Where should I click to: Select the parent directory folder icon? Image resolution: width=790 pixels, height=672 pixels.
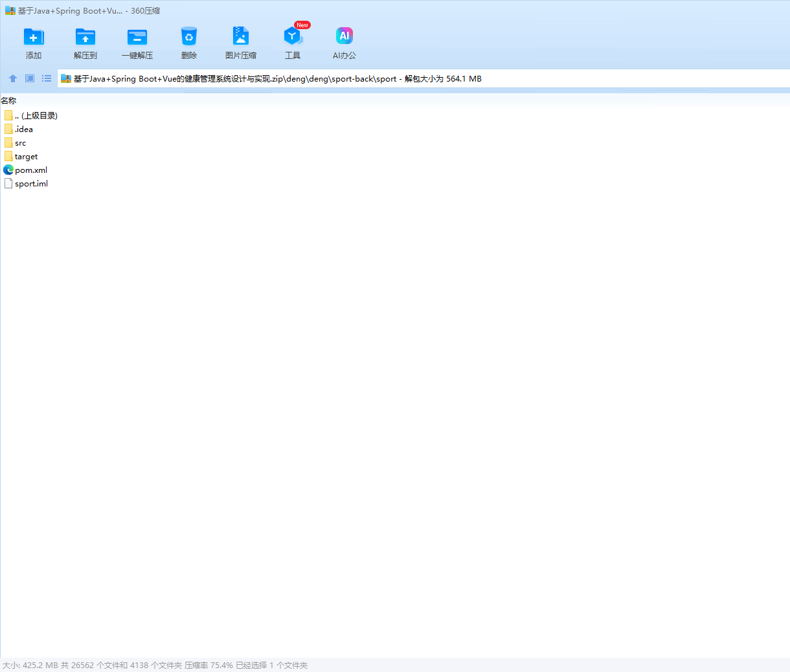[8, 115]
